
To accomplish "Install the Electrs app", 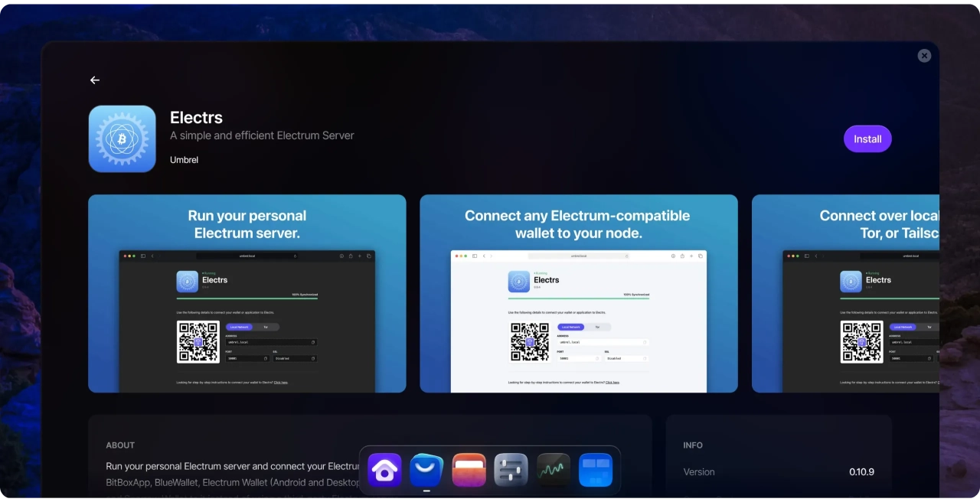I will [867, 139].
